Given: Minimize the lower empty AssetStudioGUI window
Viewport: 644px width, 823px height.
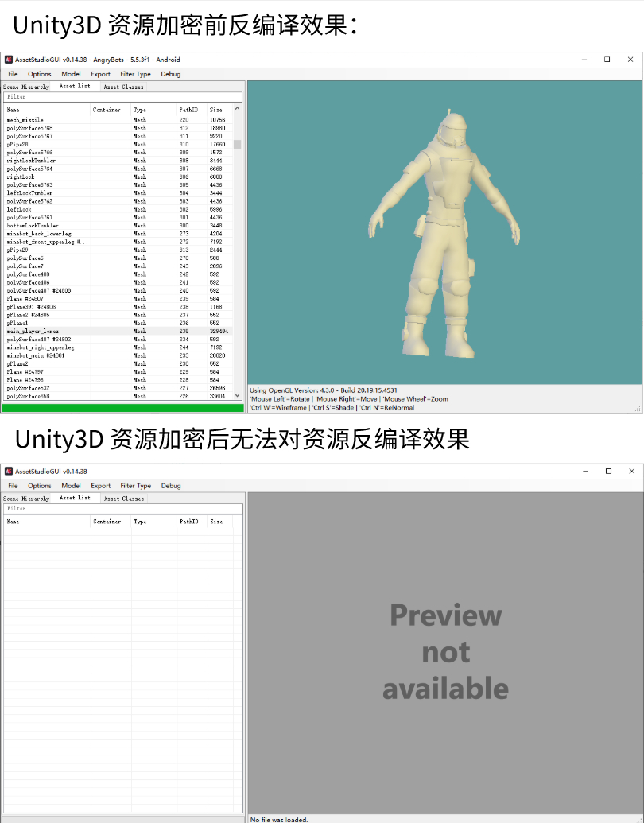Looking at the screenshot, I should click(x=585, y=472).
